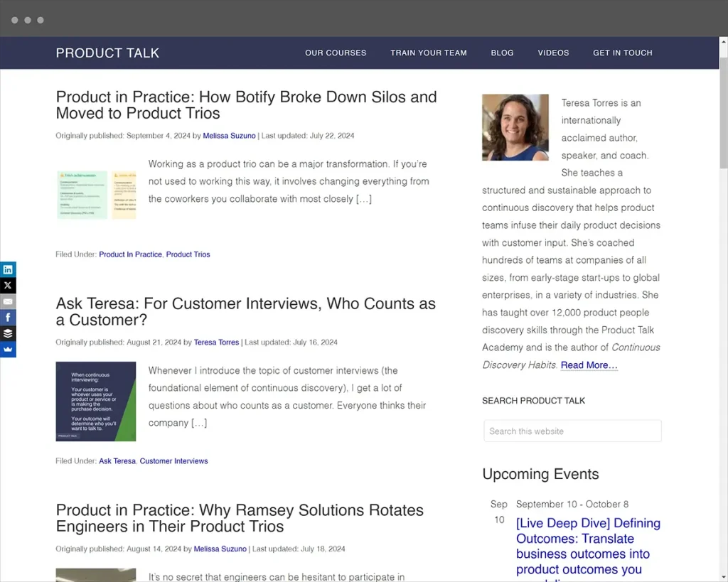Open the Our Courses menu item
This screenshot has height=582, width=728.
[336, 53]
